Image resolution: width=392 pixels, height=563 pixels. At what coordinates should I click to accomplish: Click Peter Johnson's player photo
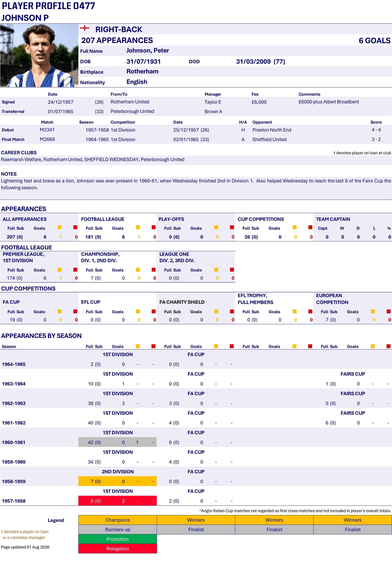[x=39, y=55]
